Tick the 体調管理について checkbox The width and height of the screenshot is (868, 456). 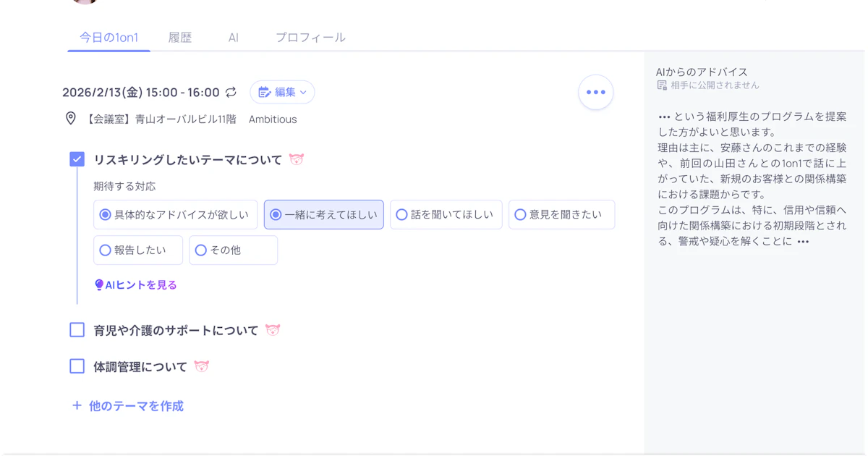(x=77, y=366)
